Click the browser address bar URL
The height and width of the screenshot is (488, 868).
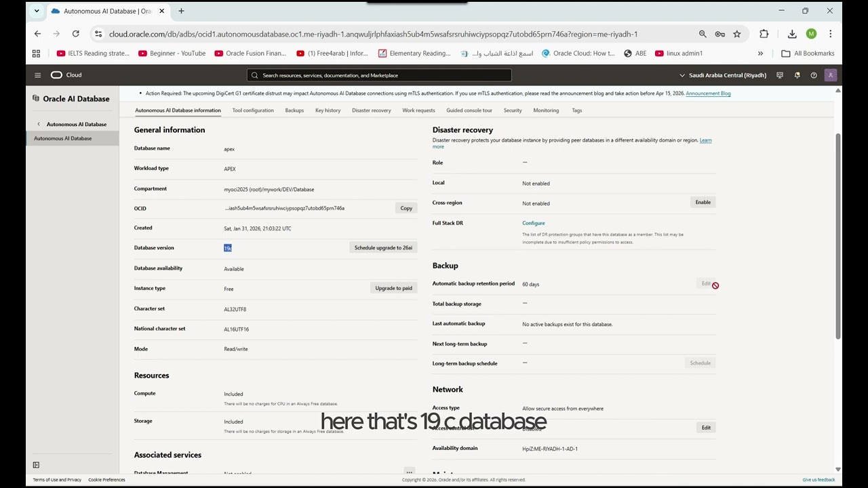click(x=373, y=34)
